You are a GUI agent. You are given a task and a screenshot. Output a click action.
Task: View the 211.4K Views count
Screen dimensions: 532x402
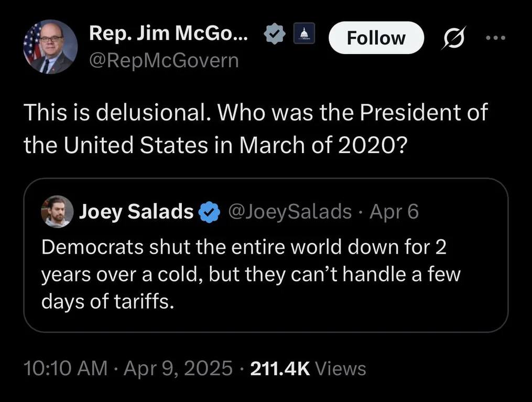point(308,368)
